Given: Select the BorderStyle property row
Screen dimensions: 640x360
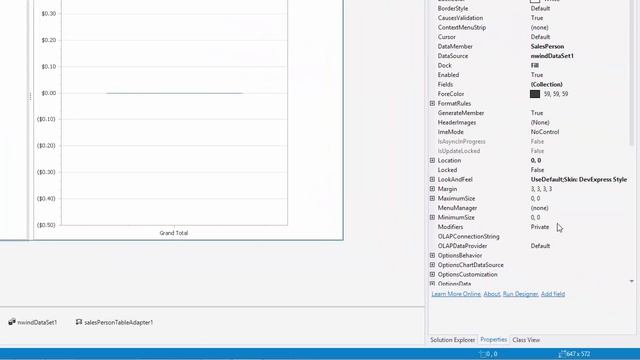Looking at the screenshot, I should point(529,9).
